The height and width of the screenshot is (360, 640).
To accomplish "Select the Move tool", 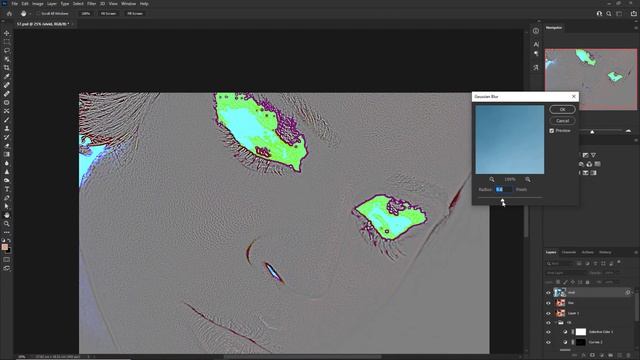I will click(x=7, y=33).
